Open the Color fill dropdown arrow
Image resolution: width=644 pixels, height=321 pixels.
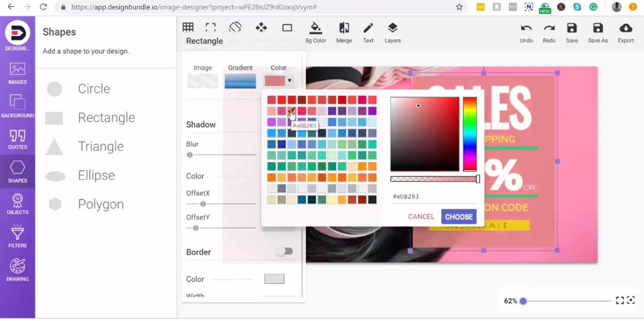tap(289, 81)
